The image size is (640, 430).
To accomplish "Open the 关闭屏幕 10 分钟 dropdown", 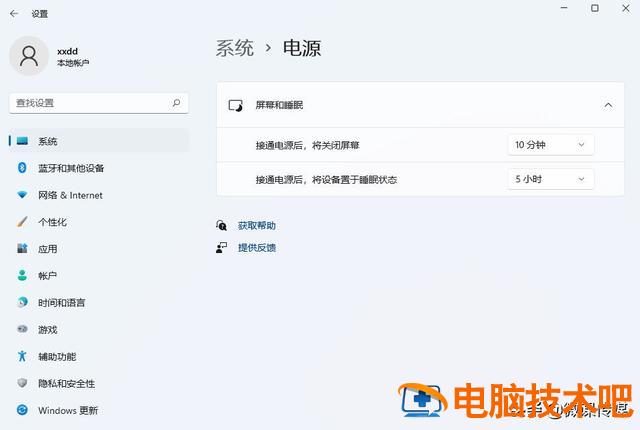I will tap(550, 145).
